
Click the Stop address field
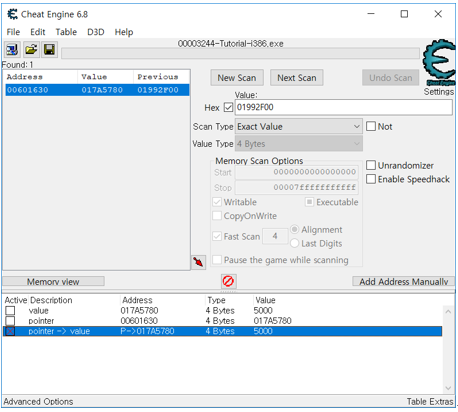[x=297, y=187]
